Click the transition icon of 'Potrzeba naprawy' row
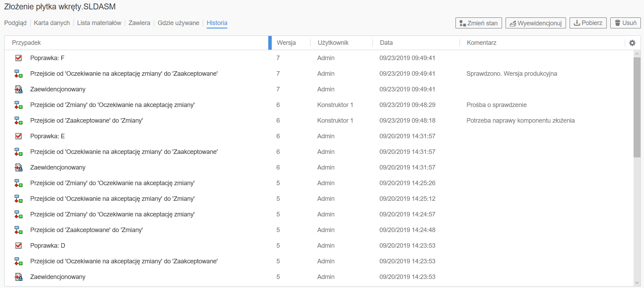644x288 pixels. [18, 121]
